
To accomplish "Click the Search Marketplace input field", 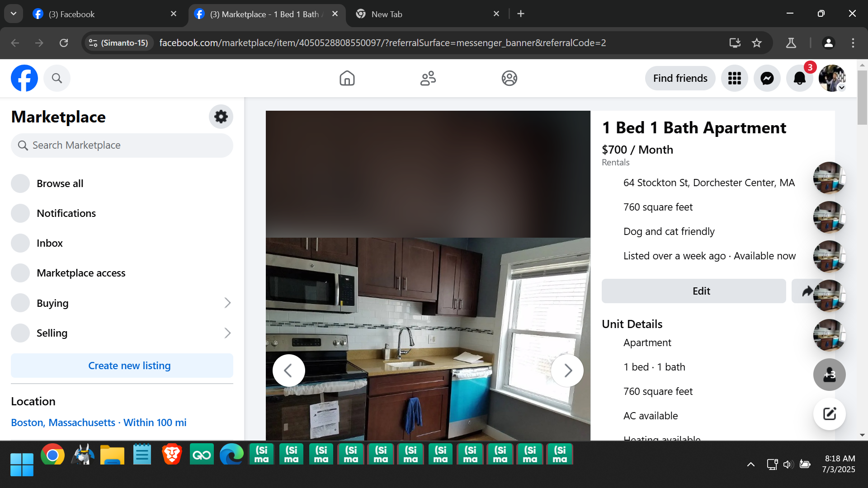I will 122,145.
